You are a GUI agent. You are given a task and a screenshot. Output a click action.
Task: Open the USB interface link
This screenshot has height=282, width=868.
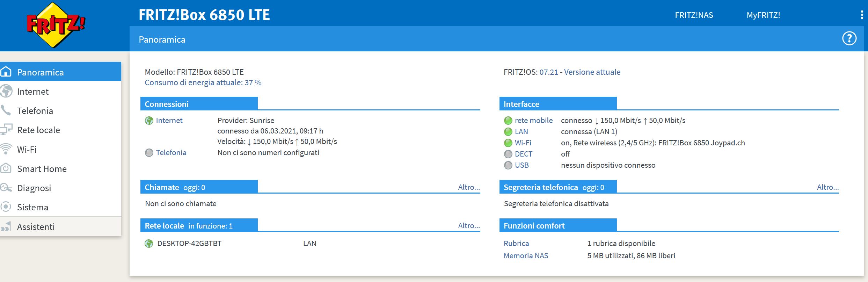click(522, 165)
